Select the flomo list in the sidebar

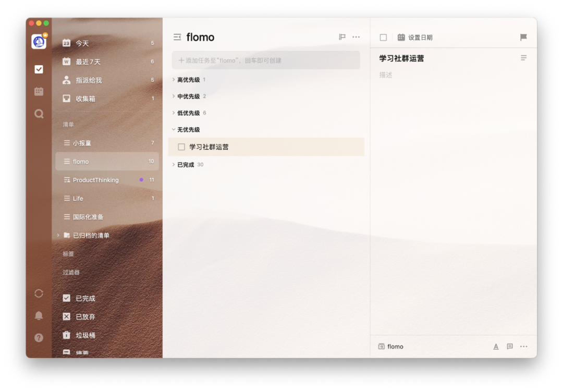click(x=107, y=161)
